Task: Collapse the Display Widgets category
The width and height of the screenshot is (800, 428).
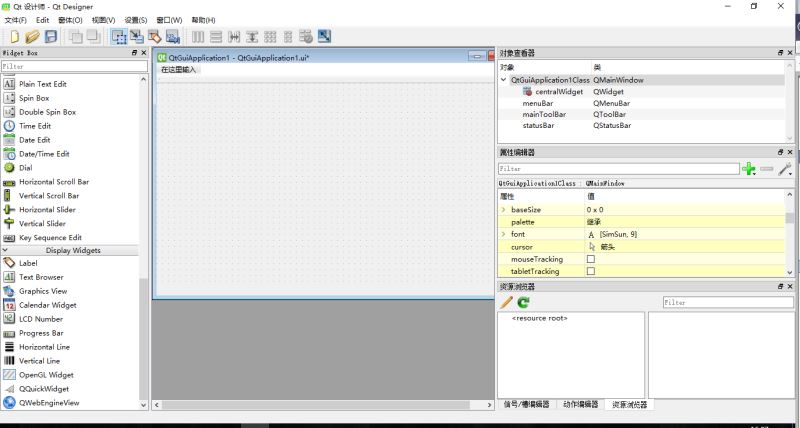Action: point(5,250)
